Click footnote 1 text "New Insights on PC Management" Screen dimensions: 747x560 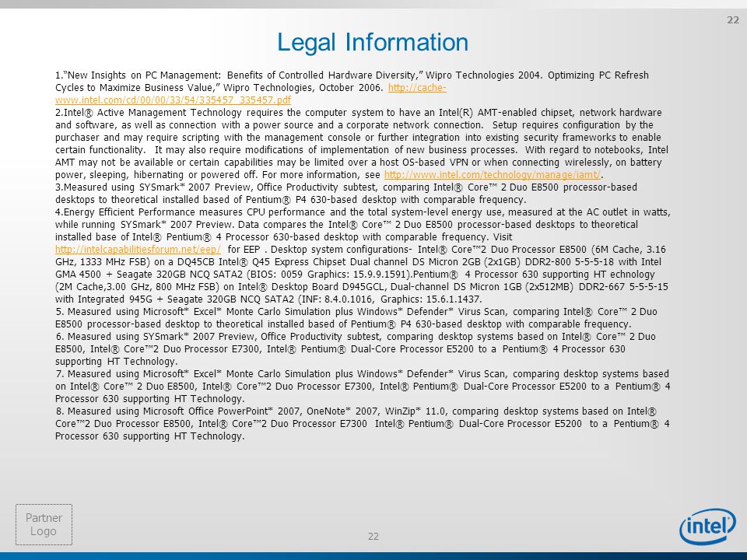pos(142,75)
